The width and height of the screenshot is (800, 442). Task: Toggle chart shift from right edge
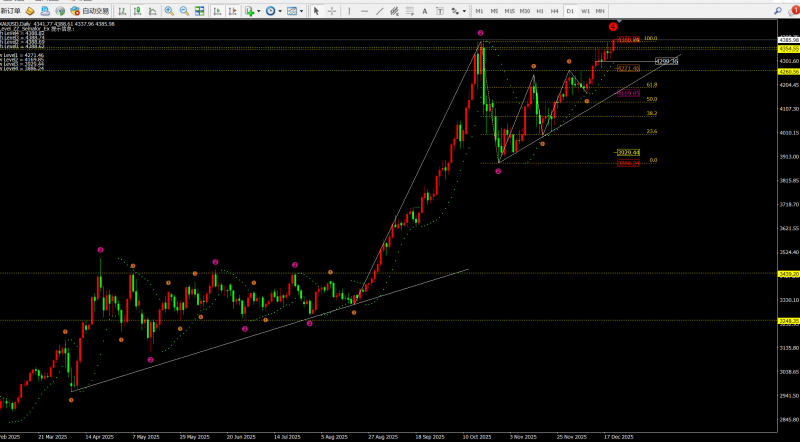232,10
